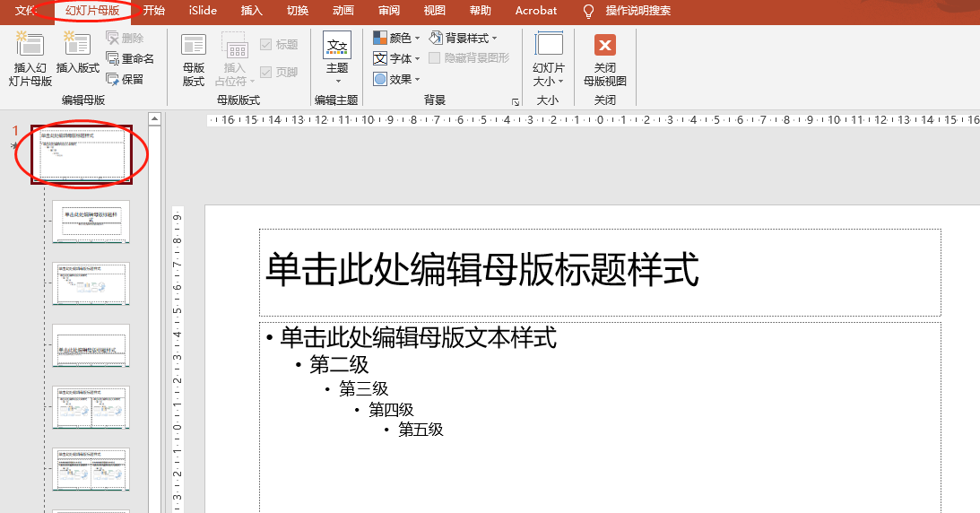The width and height of the screenshot is (980, 513).
Task: Select the third layout thumbnail under master
Action: 91,345
